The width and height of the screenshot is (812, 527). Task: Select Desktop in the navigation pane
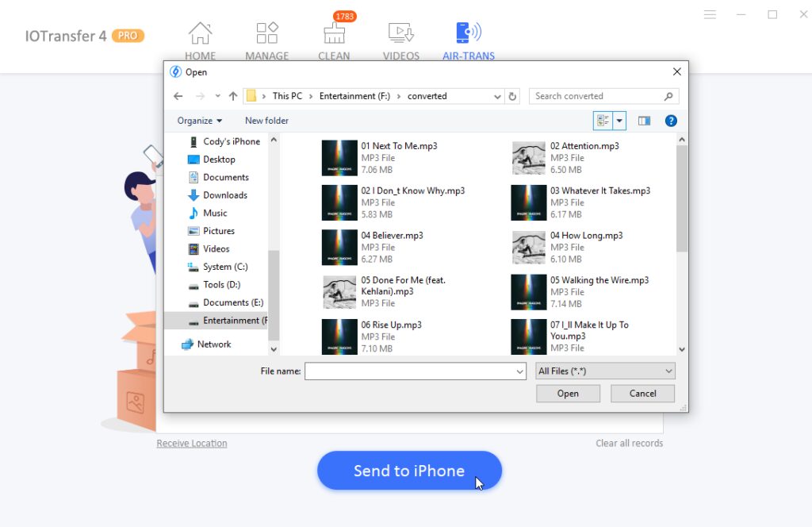tap(211, 160)
